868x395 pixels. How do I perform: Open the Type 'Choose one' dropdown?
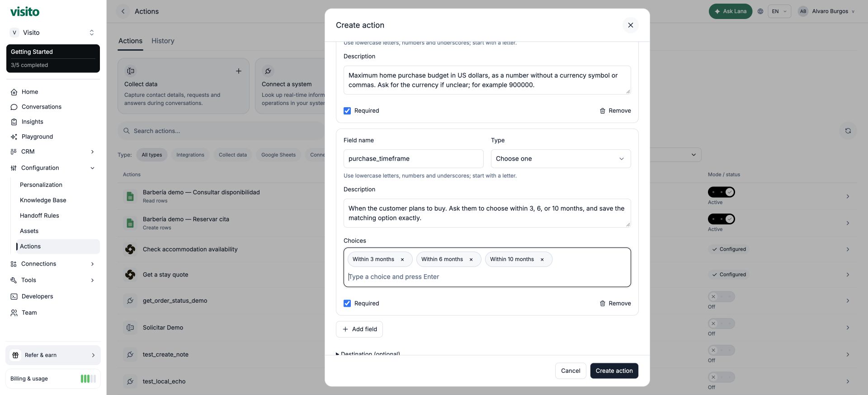click(x=561, y=159)
